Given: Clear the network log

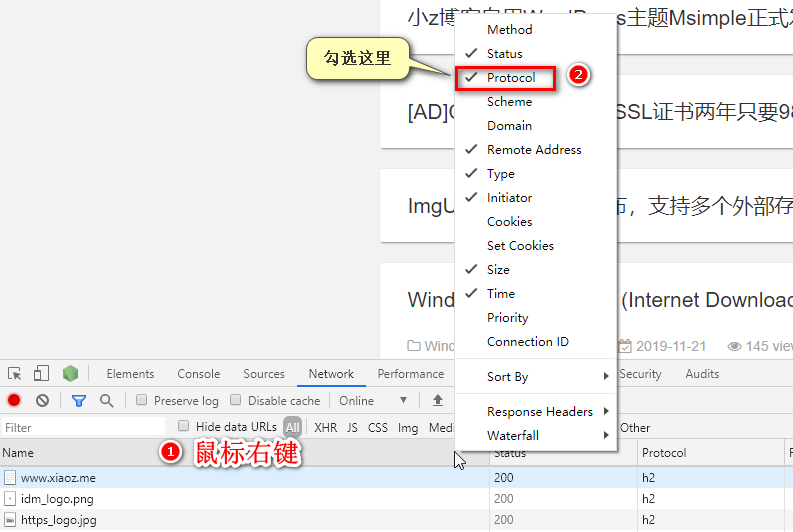Looking at the screenshot, I should click(42, 401).
